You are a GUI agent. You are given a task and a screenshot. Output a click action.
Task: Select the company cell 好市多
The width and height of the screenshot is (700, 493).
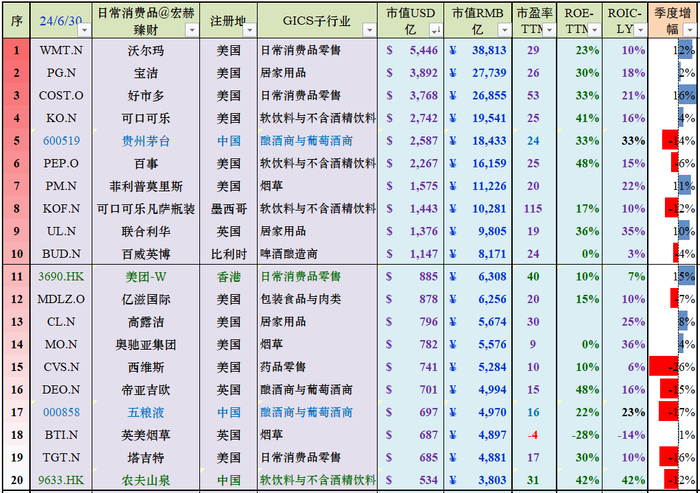click(x=146, y=96)
